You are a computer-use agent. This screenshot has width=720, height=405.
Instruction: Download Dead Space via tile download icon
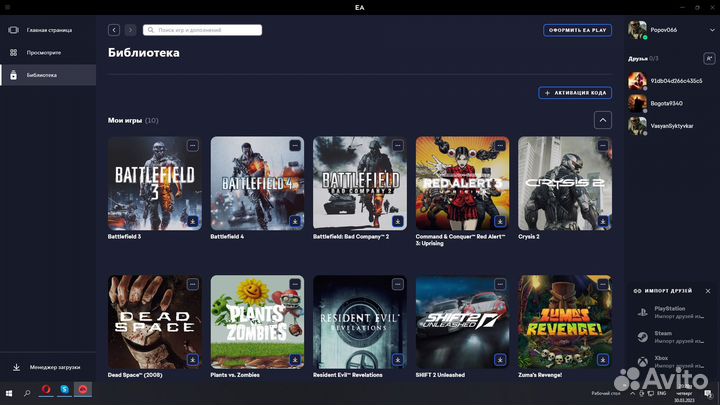click(x=193, y=360)
